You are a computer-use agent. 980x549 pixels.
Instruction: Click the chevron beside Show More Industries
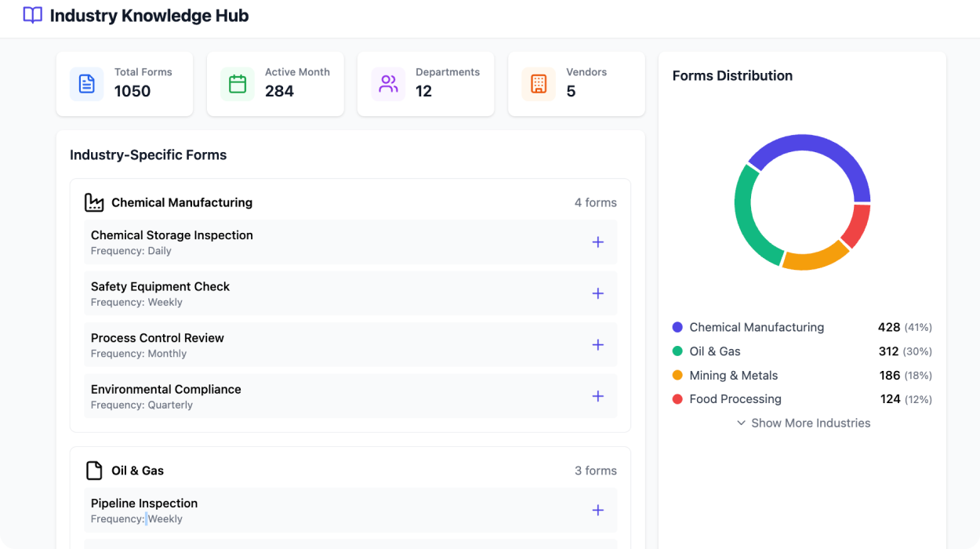pyautogui.click(x=741, y=423)
